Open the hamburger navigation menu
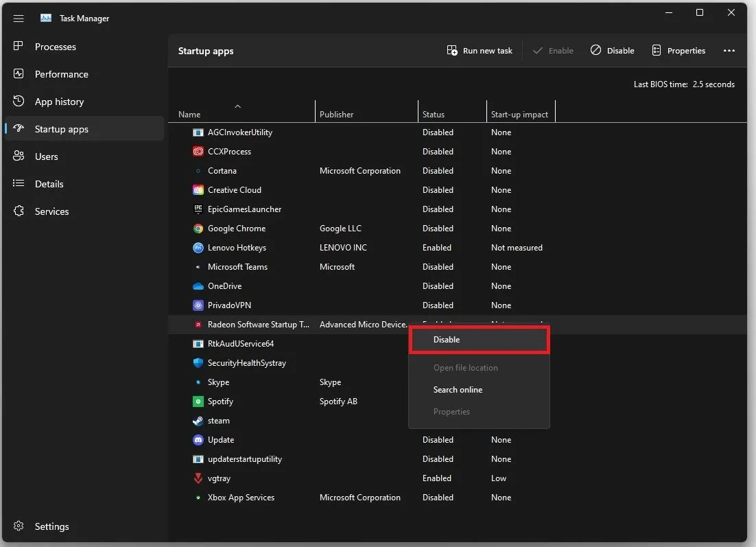This screenshot has width=756, height=547. [x=19, y=19]
